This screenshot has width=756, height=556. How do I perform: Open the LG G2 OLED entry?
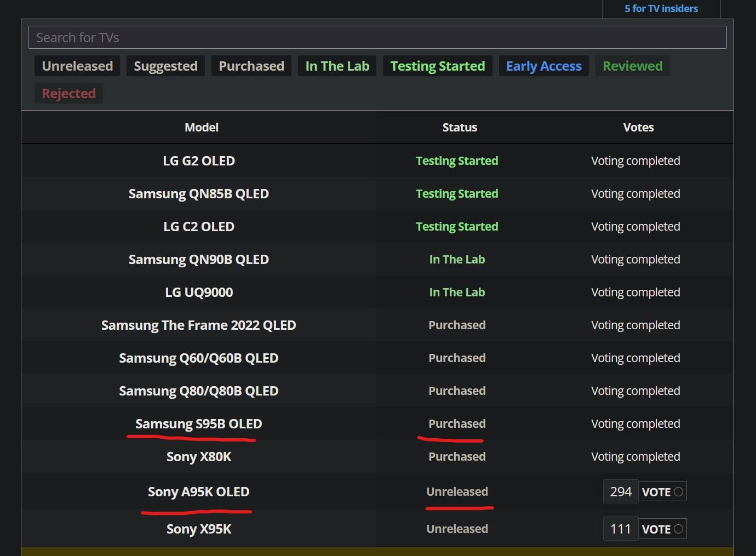[199, 161]
